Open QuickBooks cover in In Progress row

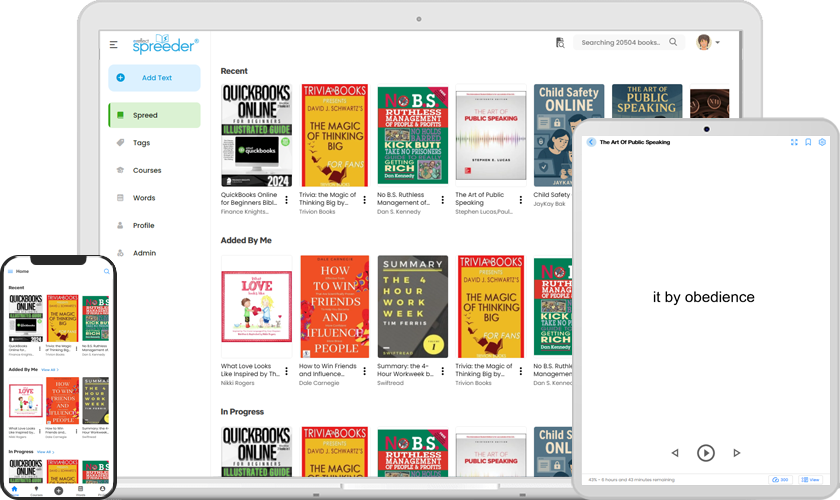(x=257, y=452)
